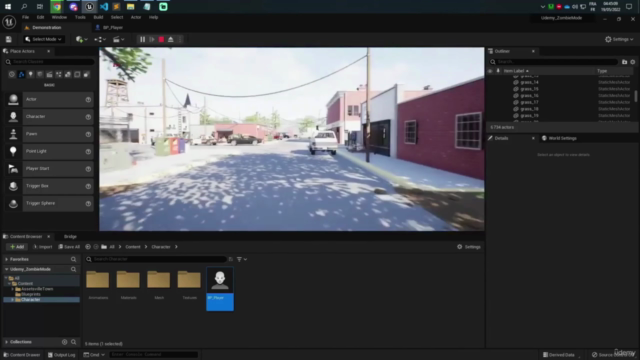640x360 pixels.
Task: Open the Output Log from status bar
Action: coord(62,355)
